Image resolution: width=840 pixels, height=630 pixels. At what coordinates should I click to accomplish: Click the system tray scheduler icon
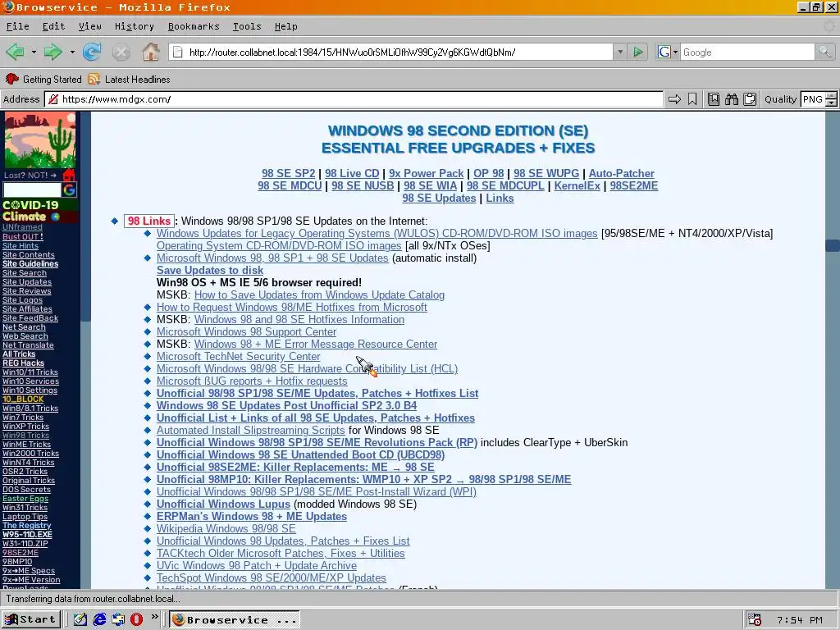pos(755,619)
